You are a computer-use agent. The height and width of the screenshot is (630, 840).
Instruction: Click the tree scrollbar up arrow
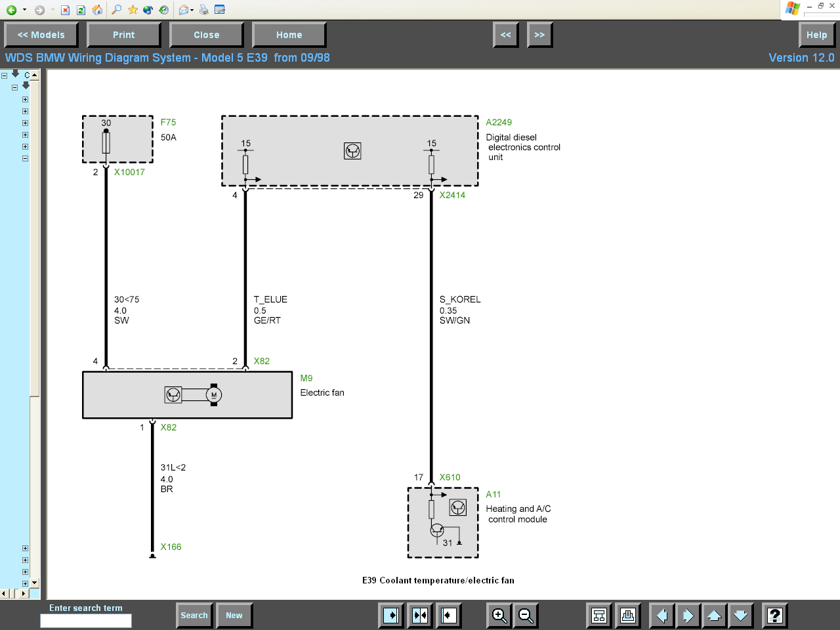(x=35, y=75)
